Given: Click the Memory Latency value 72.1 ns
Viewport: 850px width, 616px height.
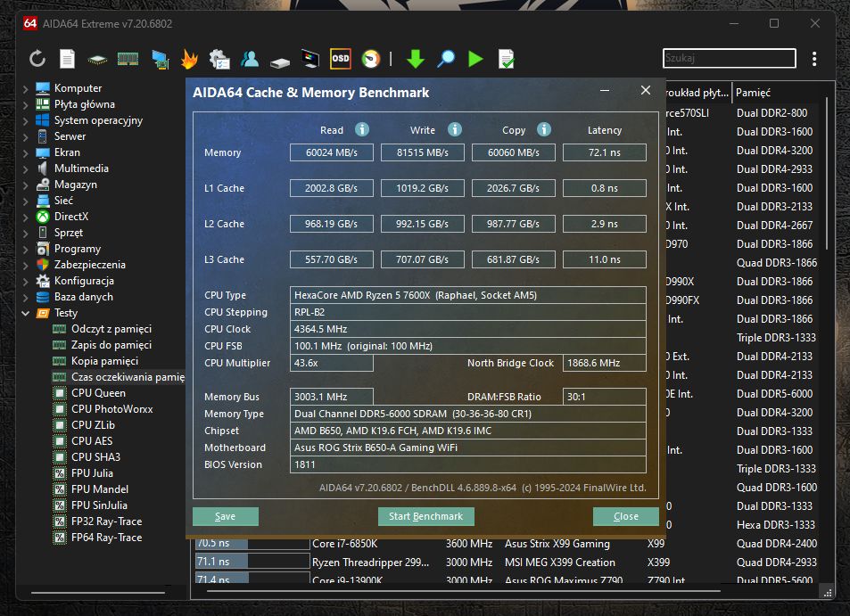Looking at the screenshot, I should [605, 152].
